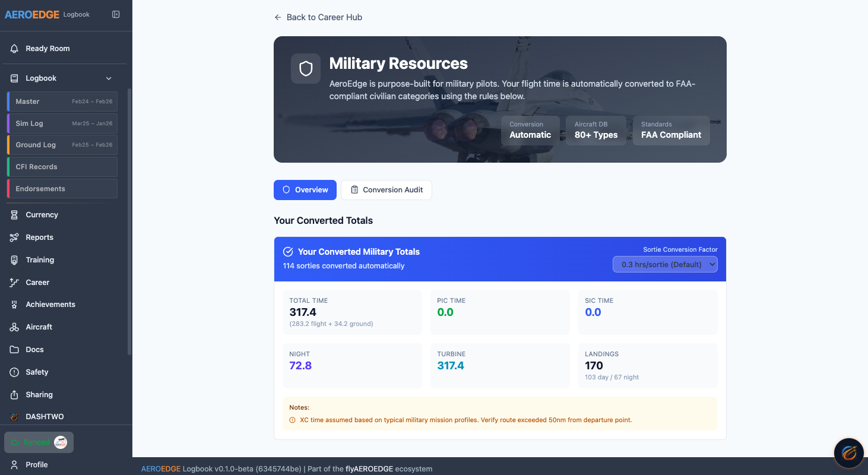Click the Docs folder icon
This screenshot has width=868, height=475.
(x=14, y=349)
